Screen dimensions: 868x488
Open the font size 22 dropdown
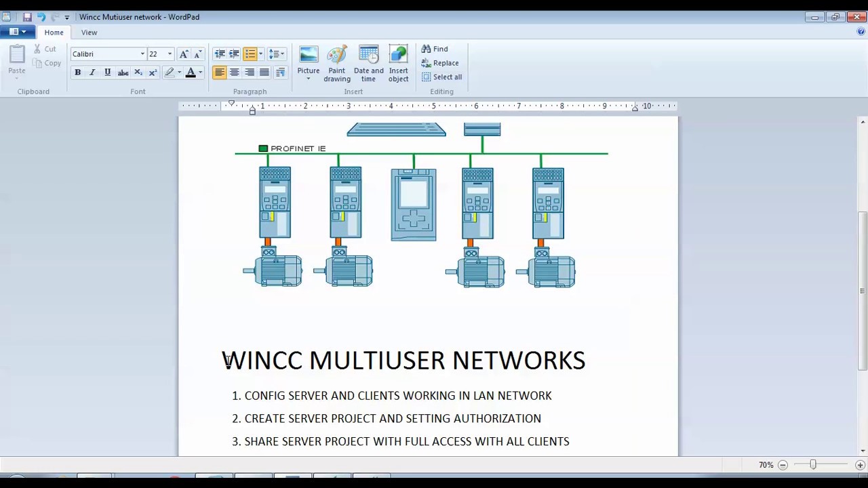click(170, 54)
